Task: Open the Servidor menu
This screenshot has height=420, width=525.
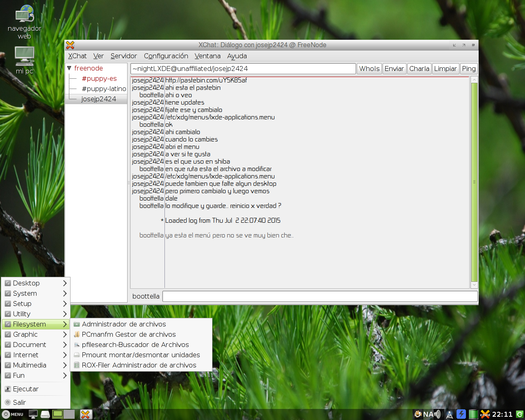Action: coord(123,56)
